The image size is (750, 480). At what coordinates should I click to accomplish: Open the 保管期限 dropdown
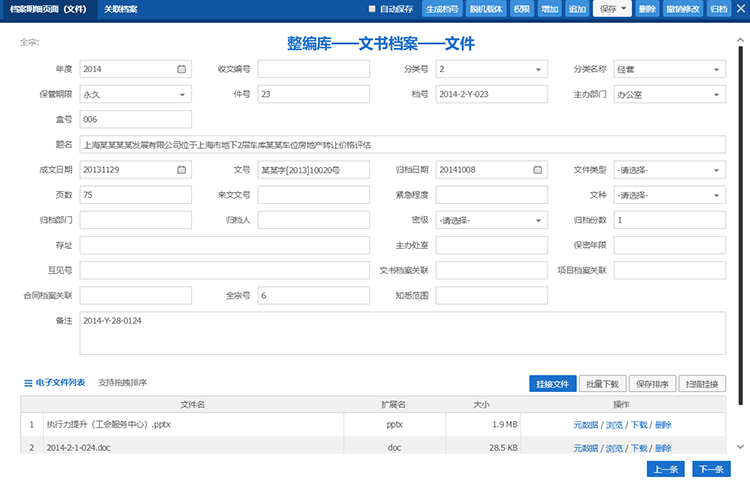(182, 95)
